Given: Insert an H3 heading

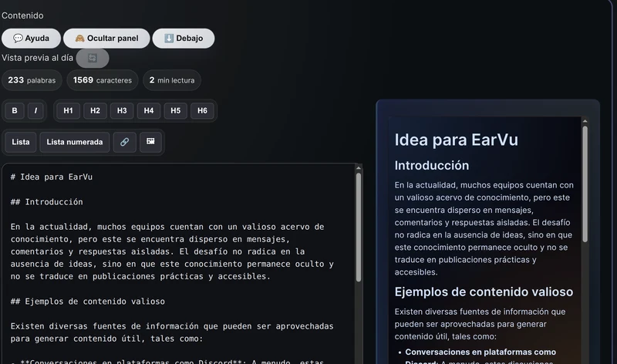Looking at the screenshot, I should [122, 110].
